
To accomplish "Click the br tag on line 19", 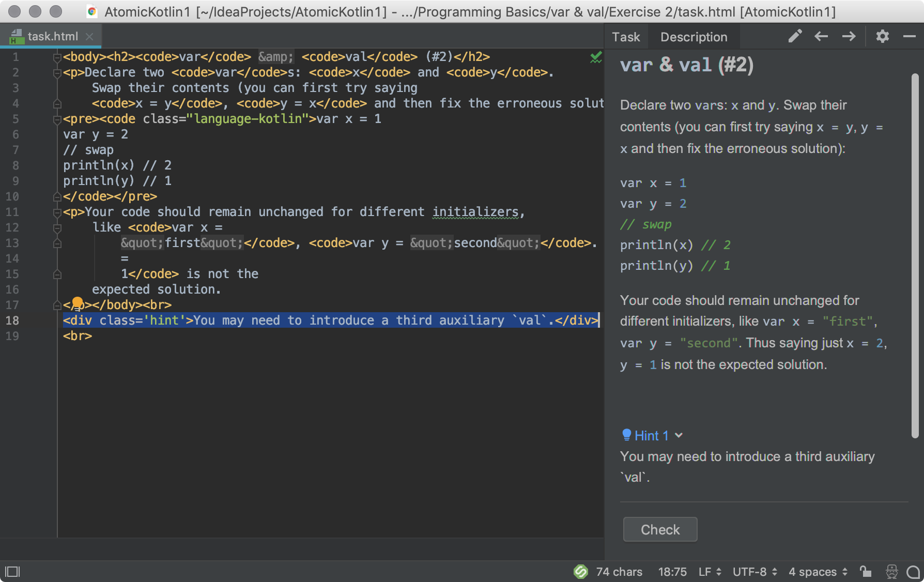I will tap(78, 336).
